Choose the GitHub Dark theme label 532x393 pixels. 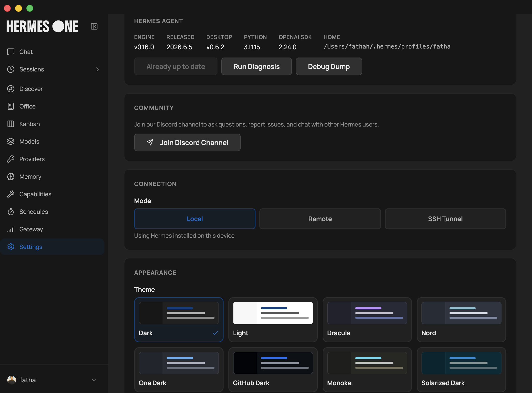tap(251, 383)
